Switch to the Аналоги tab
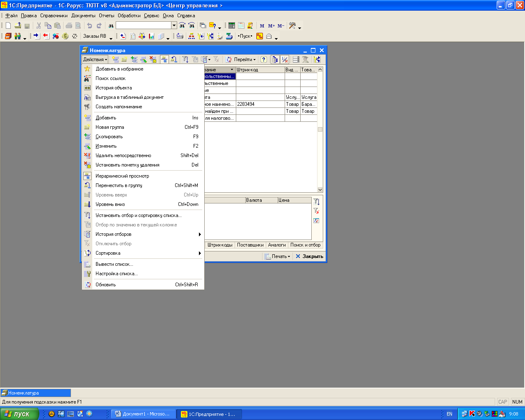 277,245
